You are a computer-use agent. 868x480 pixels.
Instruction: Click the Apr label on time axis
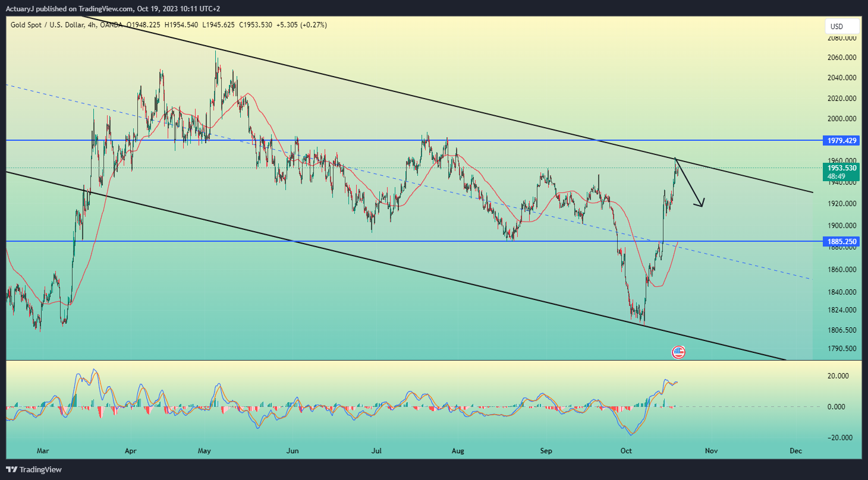[131, 451]
